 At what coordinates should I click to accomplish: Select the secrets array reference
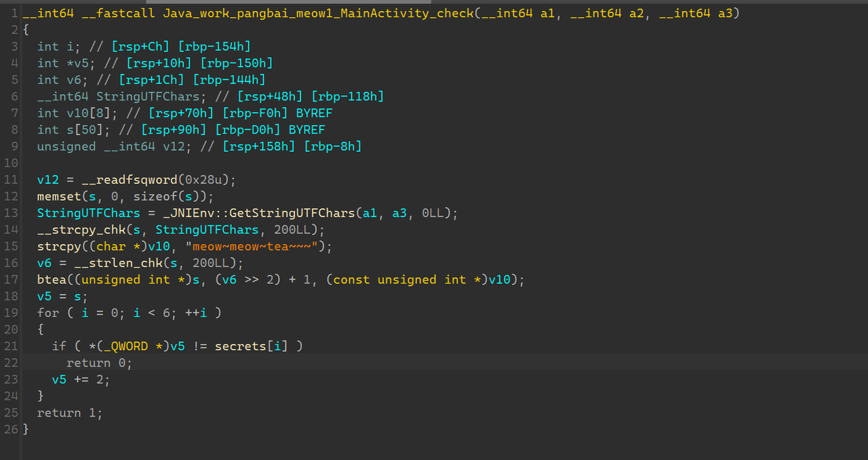pos(240,346)
